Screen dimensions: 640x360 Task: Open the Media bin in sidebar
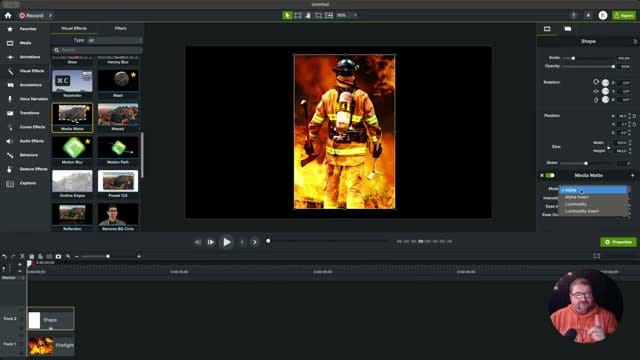[x=25, y=43]
